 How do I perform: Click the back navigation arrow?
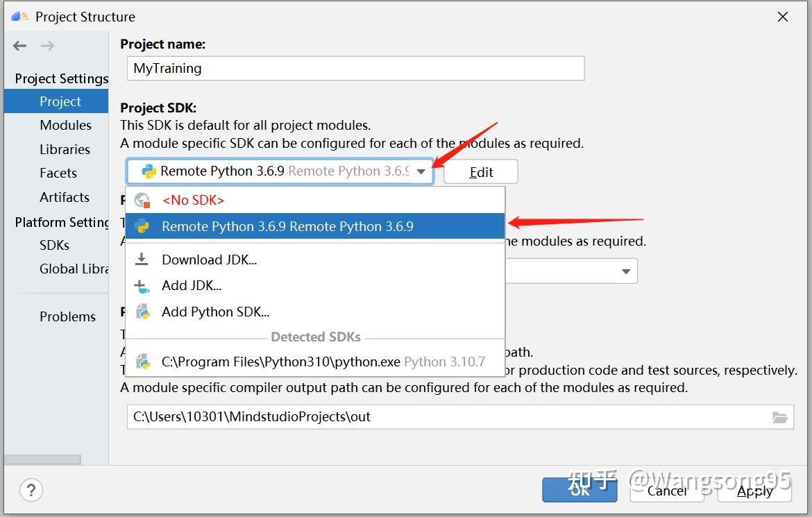19,46
